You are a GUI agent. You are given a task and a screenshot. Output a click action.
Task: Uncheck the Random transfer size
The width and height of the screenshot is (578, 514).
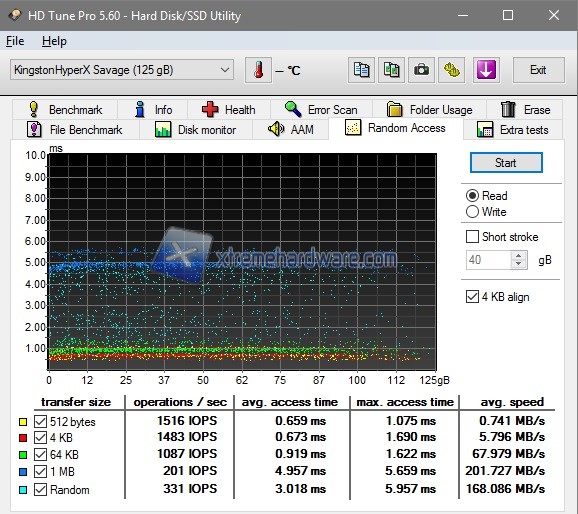[40, 490]
